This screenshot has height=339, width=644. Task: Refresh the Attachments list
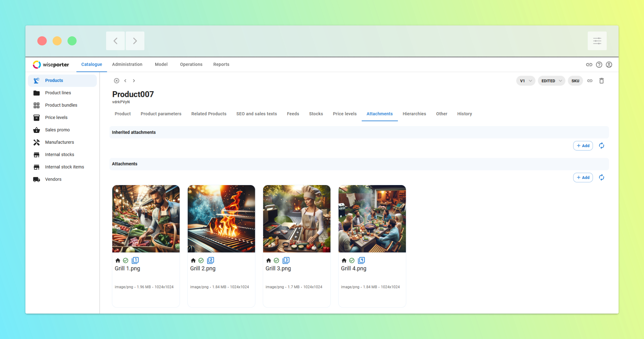point(602,177)
